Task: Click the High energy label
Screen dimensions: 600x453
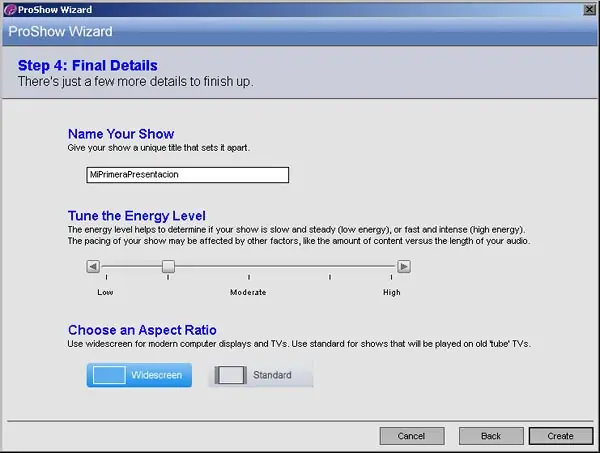Action: point(392,292)
